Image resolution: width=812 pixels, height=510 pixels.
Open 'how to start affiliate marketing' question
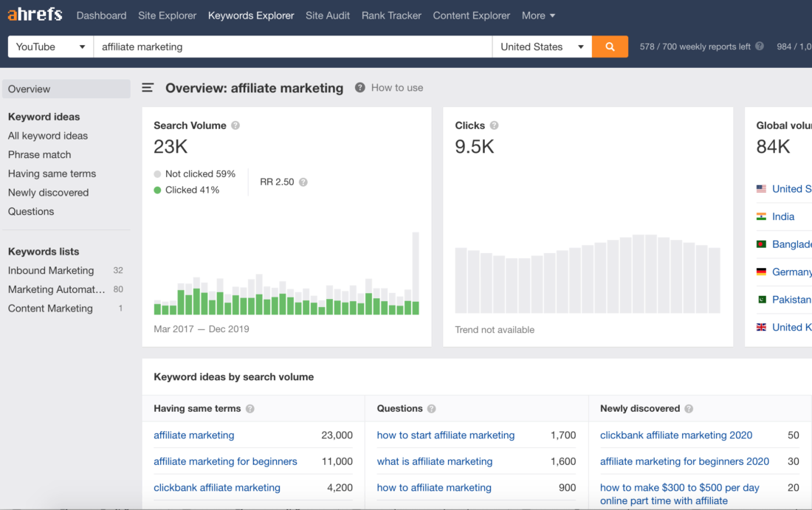pyautogui.click(x=446, y=435)
